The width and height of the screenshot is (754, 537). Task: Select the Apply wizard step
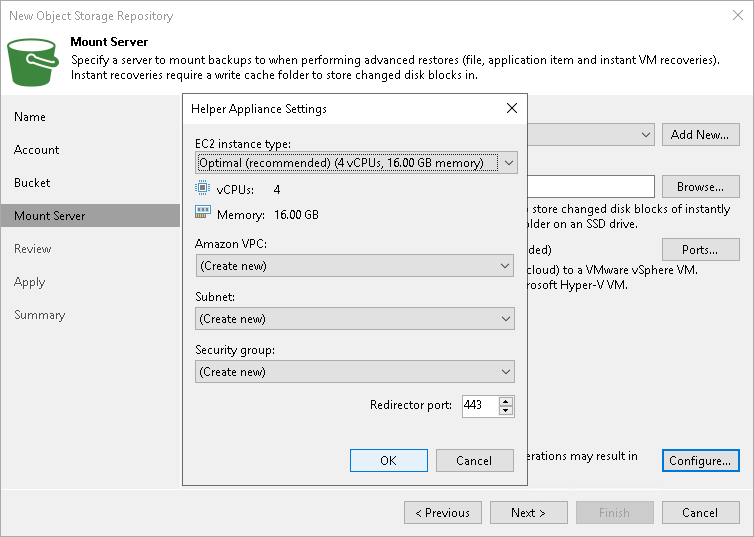coord(29,282)
